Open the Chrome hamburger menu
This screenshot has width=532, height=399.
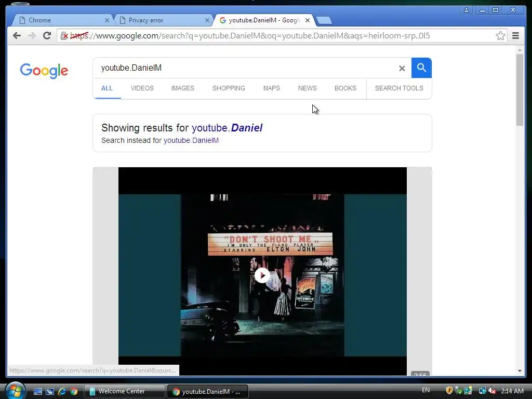pyautogui.click(x=515, y=36)
